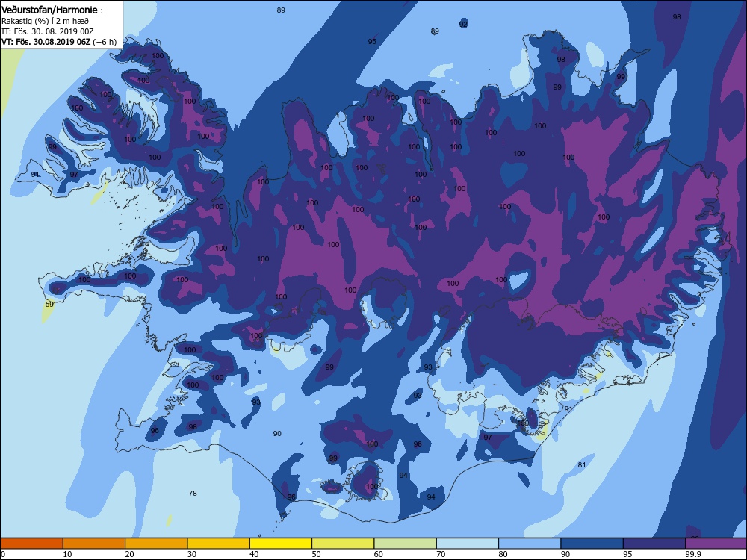Click the "92" humidity value on the map

pyautogui.click(x=464, y=24)
